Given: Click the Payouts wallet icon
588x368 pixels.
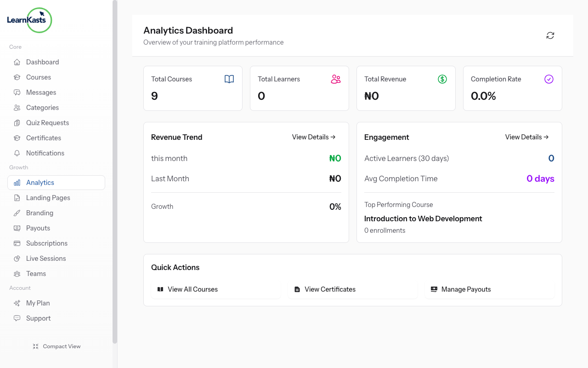Looking at the screenshot, I should point(17,228).
